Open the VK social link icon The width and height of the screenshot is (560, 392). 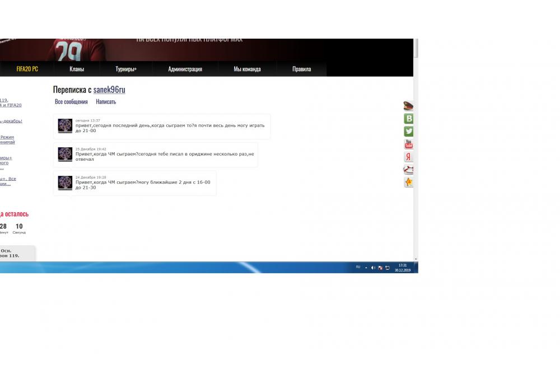409,119
